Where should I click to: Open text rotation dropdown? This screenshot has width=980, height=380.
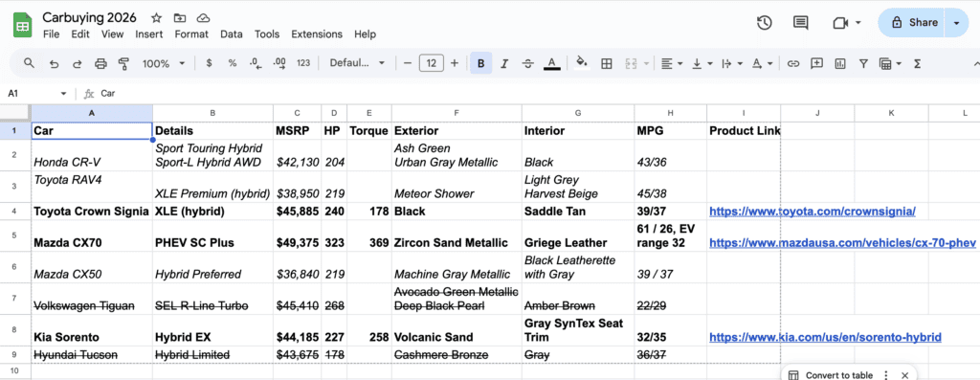[762, 63]
